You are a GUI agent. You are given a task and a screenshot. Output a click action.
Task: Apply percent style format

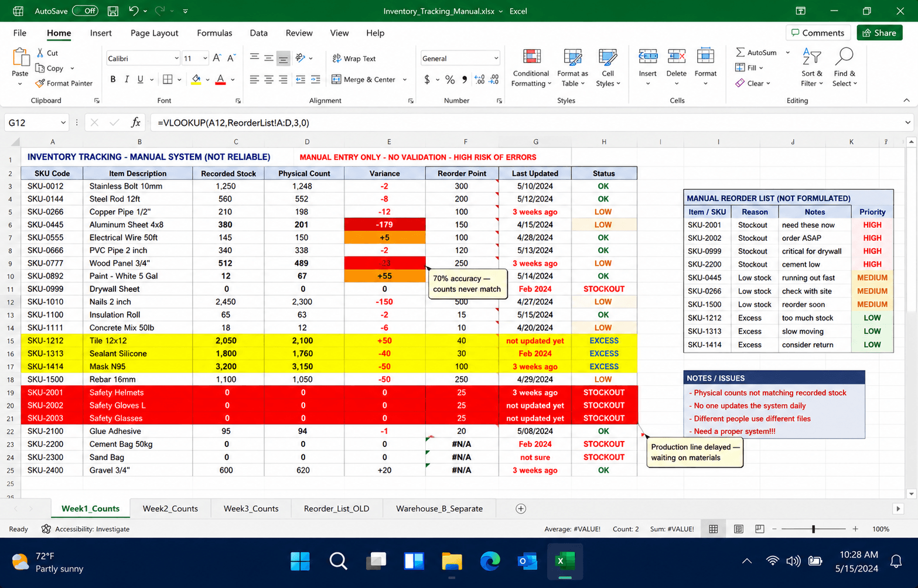point(449,79)
